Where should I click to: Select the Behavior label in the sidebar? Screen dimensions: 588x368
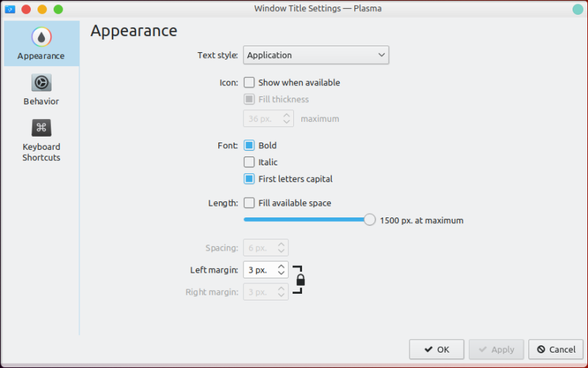click(x=41, y=101)
